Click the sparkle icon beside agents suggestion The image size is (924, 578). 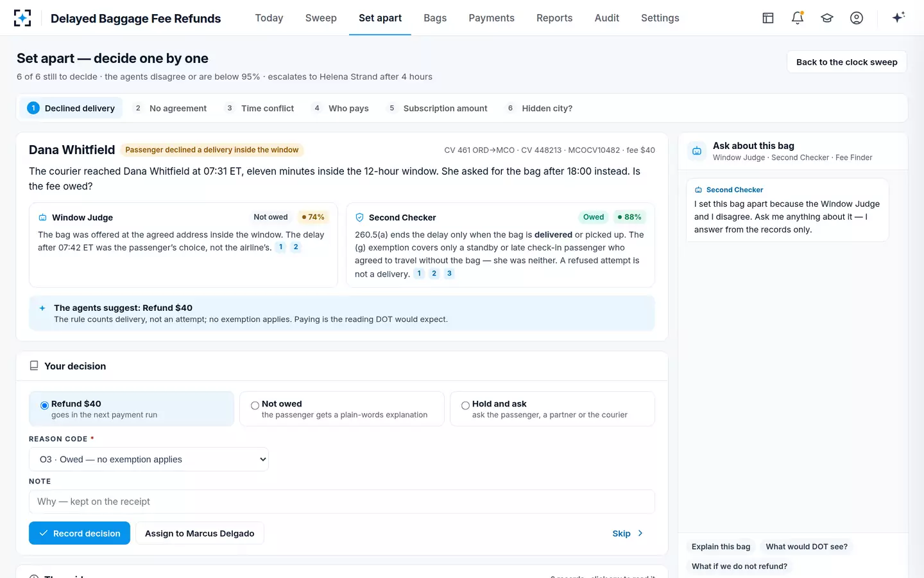42,308
